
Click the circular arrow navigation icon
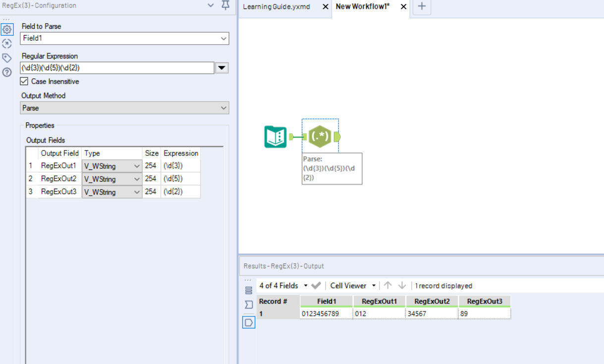(7, 44)
